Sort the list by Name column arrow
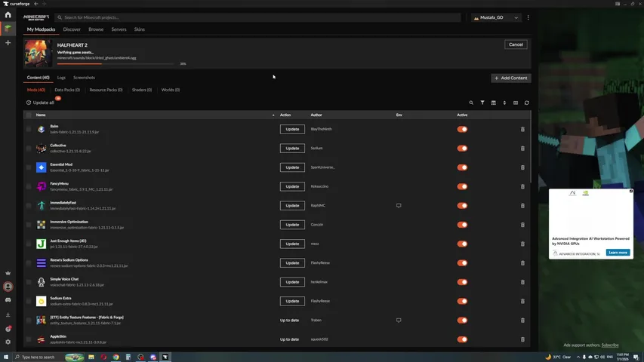Screen dimensions: 644x362 pyautogui.click(x=273, y=115)
